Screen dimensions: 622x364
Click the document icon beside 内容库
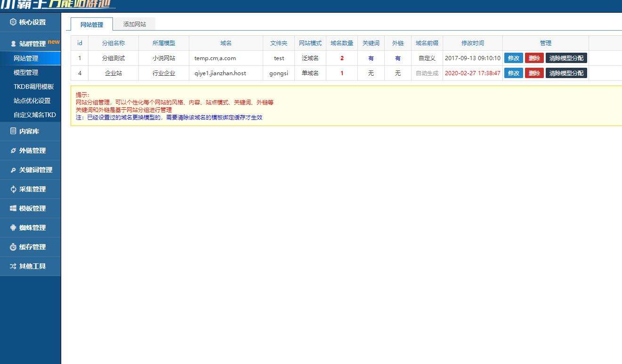(x=13, y=131)
